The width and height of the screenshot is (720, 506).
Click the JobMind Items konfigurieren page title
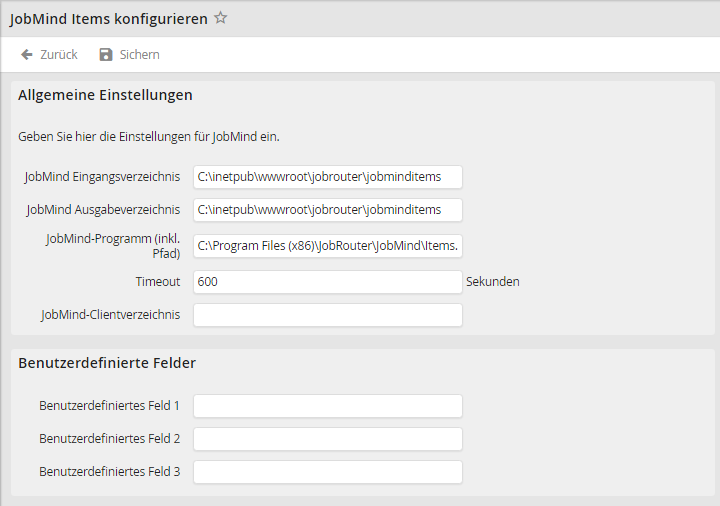[109, 18]
